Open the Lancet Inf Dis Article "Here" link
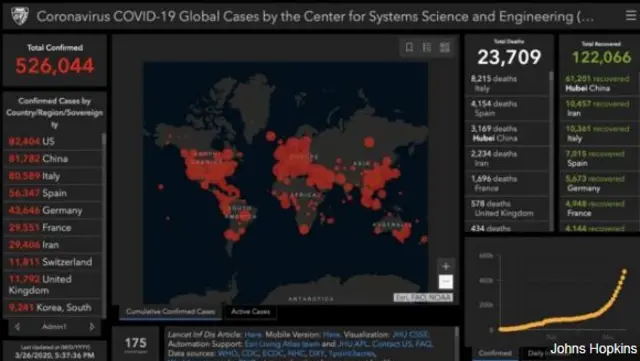The width and height of the screenshot is (640, 361). tap(253, 334)
